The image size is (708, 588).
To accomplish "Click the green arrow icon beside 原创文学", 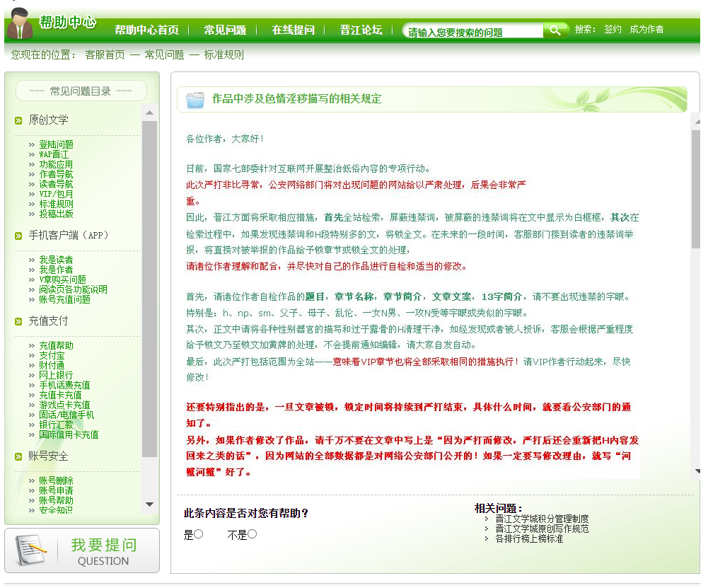I will 18,120.
